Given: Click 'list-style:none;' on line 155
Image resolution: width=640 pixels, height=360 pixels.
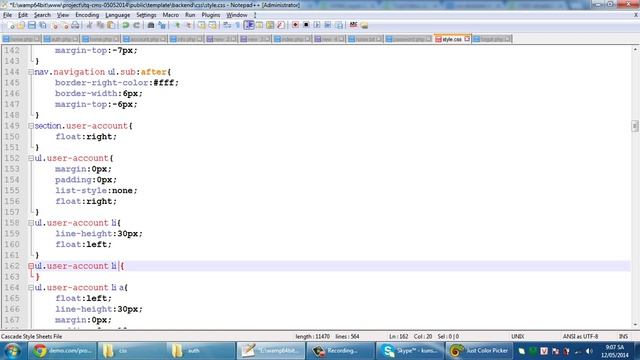Looking at the screenshot, I should (x=96, y=191).
